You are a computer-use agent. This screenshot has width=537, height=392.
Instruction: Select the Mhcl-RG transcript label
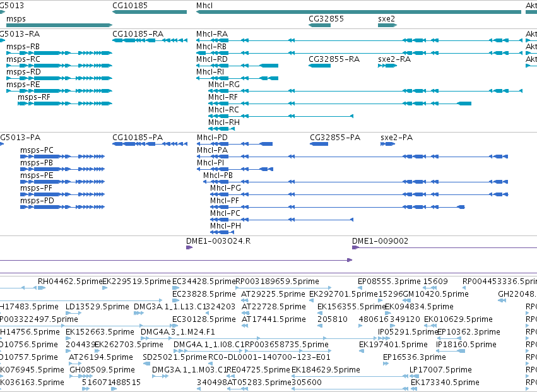pos(224,85)
